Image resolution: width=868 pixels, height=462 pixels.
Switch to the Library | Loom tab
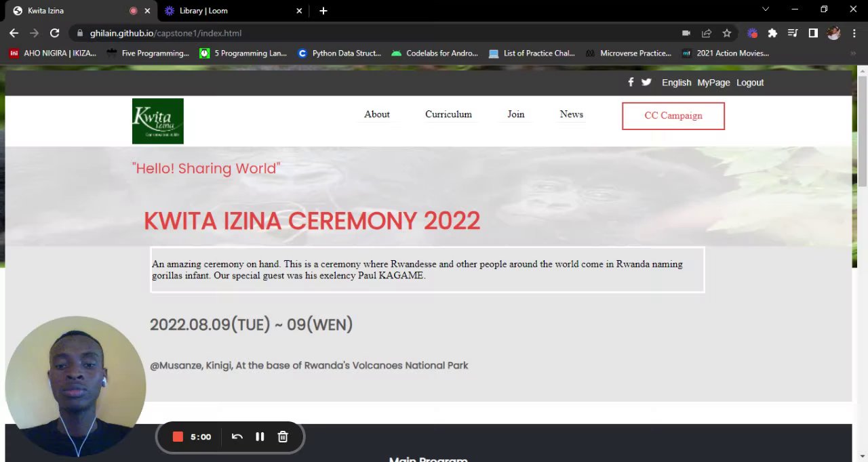point(233,10)
